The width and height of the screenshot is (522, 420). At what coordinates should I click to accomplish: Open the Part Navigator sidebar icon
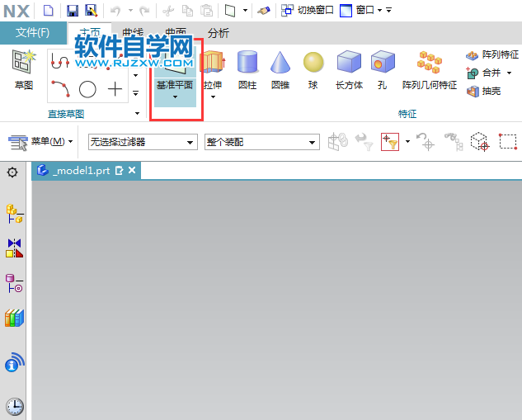pos(14,284)
